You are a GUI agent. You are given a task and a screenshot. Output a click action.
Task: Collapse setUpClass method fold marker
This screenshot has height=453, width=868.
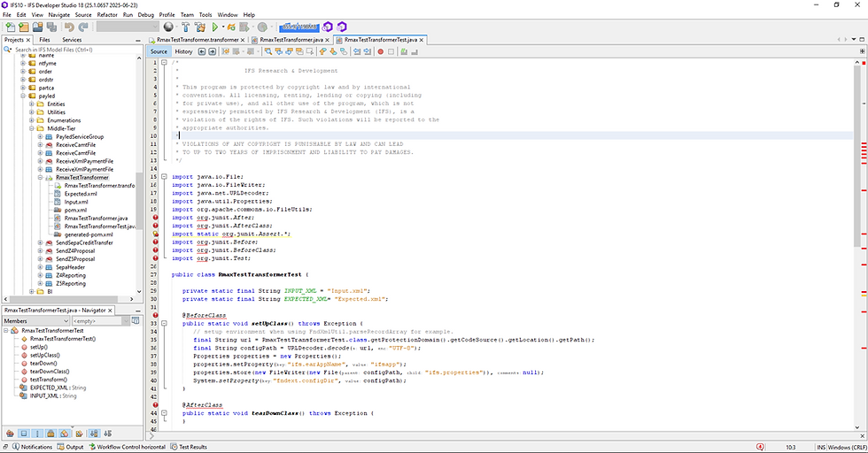click(x=165, y=324)
